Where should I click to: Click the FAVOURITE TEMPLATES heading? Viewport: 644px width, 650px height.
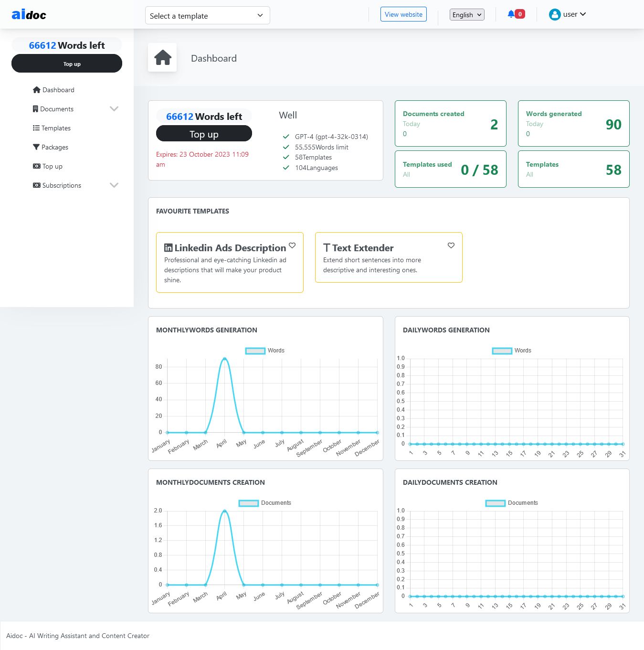[192, 211]
